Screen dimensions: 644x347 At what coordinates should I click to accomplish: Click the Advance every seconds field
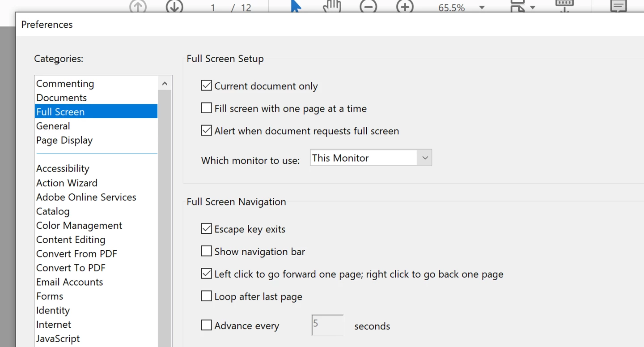coord(327,326)
